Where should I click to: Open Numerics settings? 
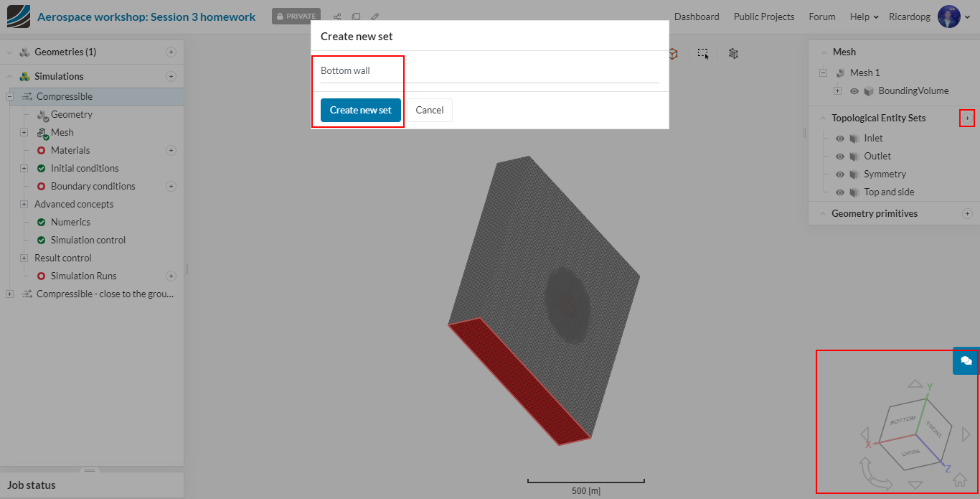(x=70, y=222)
